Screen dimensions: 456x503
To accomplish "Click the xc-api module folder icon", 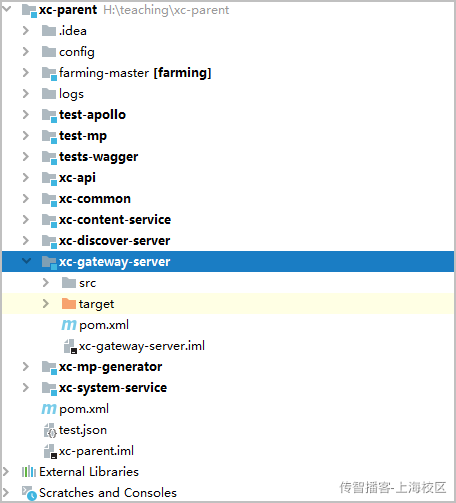I will (49, 178).
